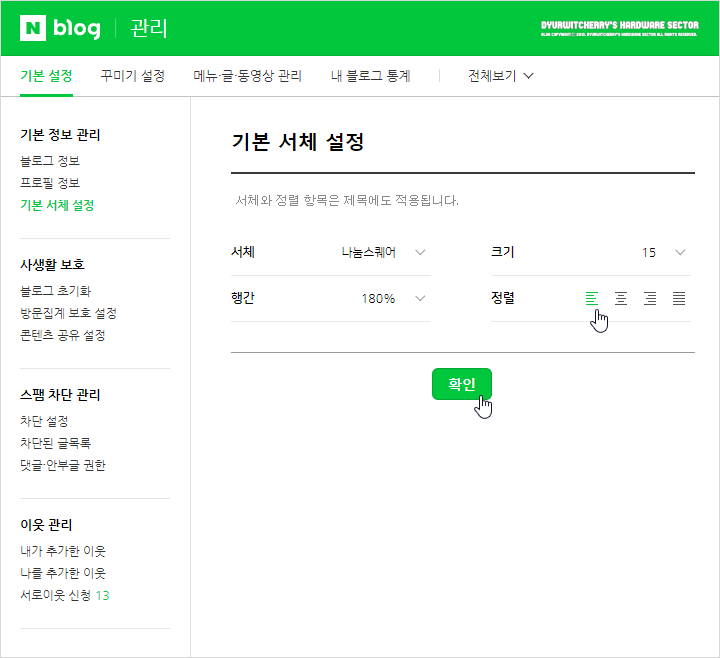The height and width of the screenshot is (658, 720).
Task: Open 나를 추가한 이웃 link
Action: point(63,573)
